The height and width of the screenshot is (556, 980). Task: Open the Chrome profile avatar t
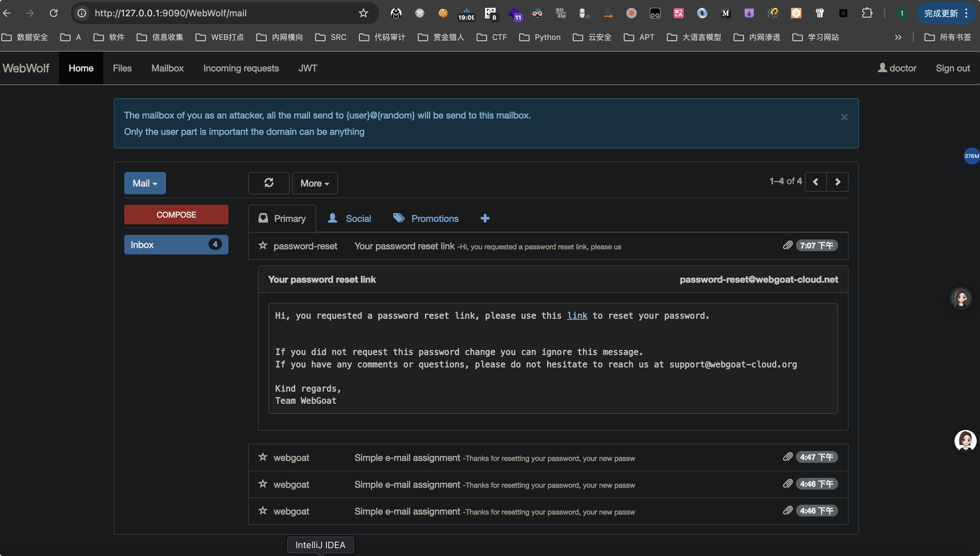[x=902, y=13]
